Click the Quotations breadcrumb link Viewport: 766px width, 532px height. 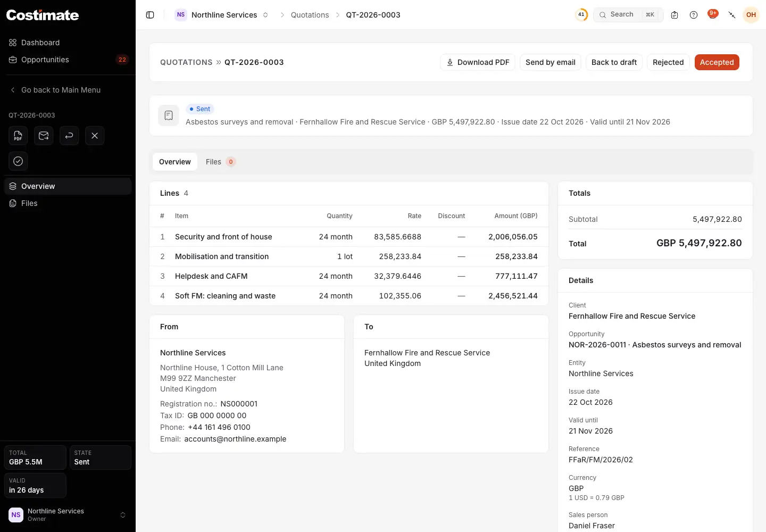pos(310,15)
